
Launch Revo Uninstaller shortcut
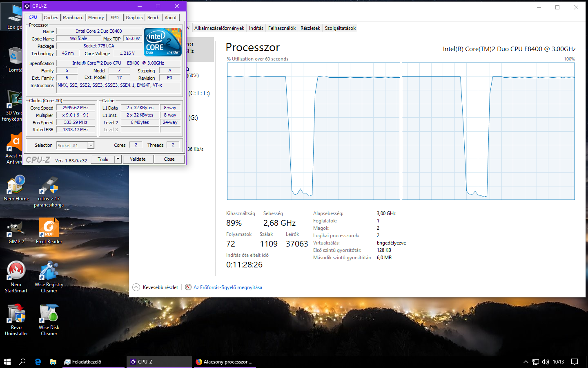(16, 320)
